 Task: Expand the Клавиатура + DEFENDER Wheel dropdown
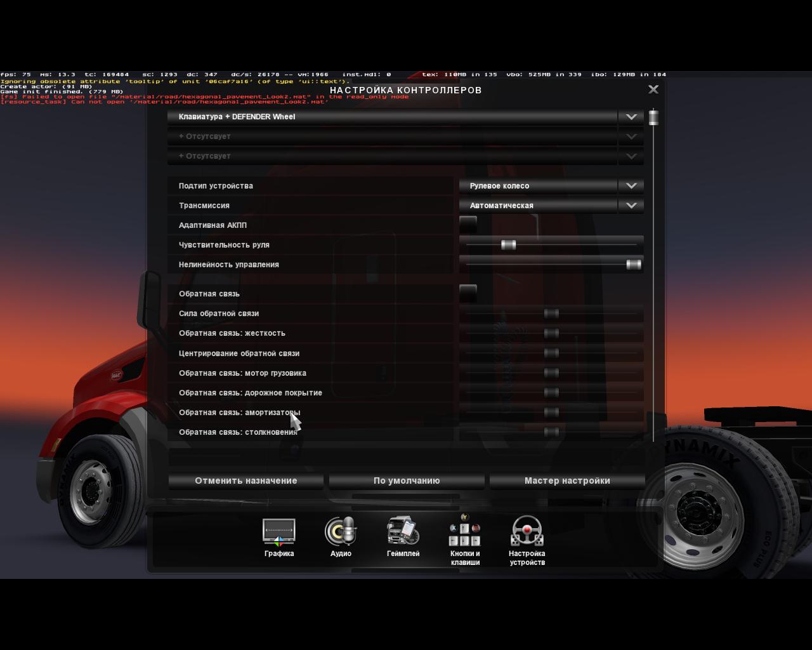631,117
